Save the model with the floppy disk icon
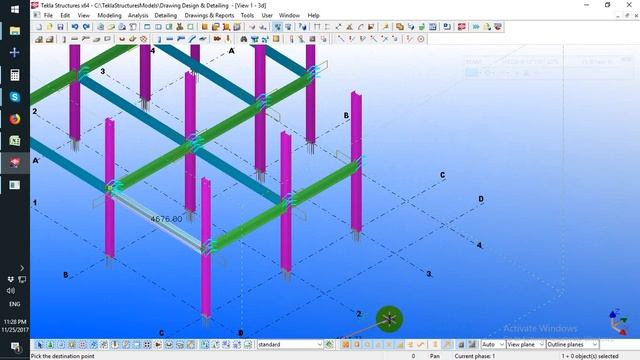The width and height of the screenshot is (640, 360). [x=60, y=27]
